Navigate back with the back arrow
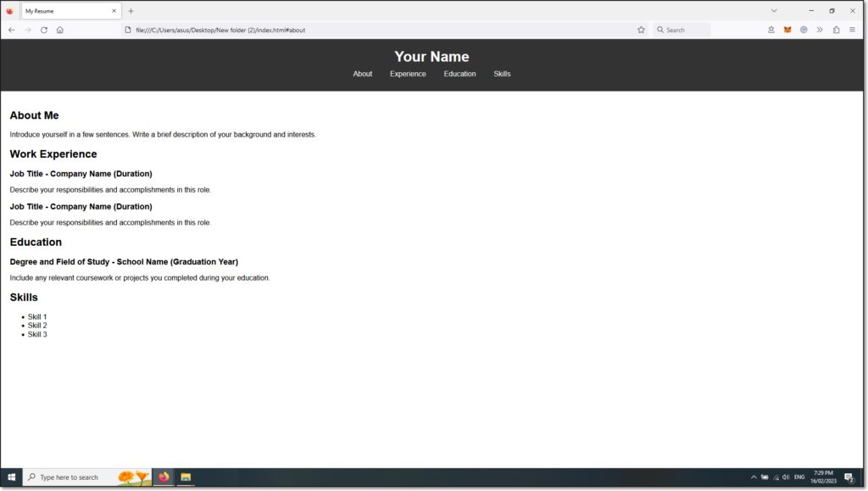 [12, 30]
